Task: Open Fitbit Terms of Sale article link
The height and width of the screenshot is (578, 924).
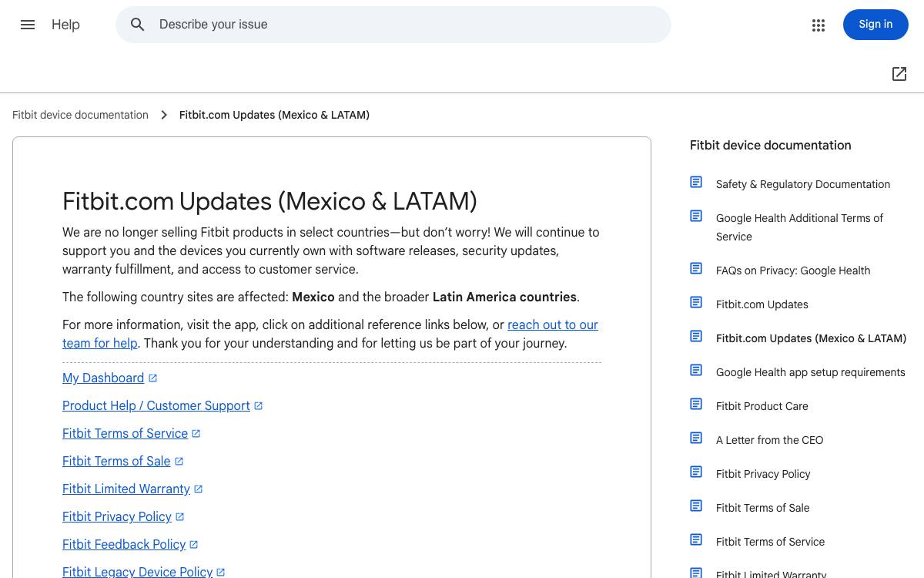Action: 116,461
